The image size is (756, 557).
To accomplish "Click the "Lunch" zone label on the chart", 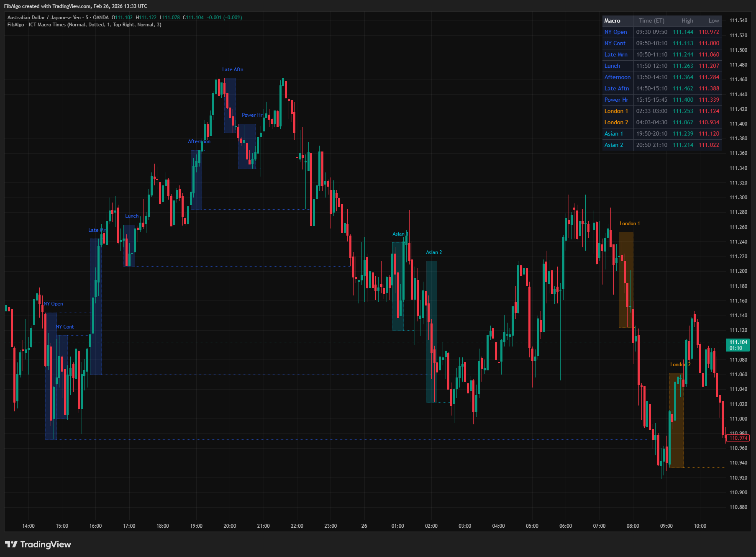I will point(131,216).
